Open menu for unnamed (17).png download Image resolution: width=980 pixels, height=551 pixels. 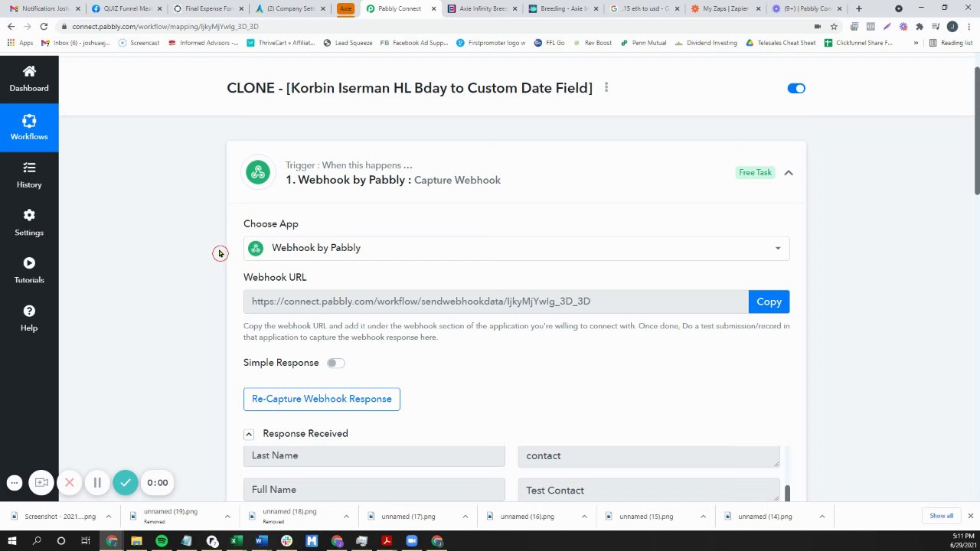pyautogui.click(x=465, y=517)
